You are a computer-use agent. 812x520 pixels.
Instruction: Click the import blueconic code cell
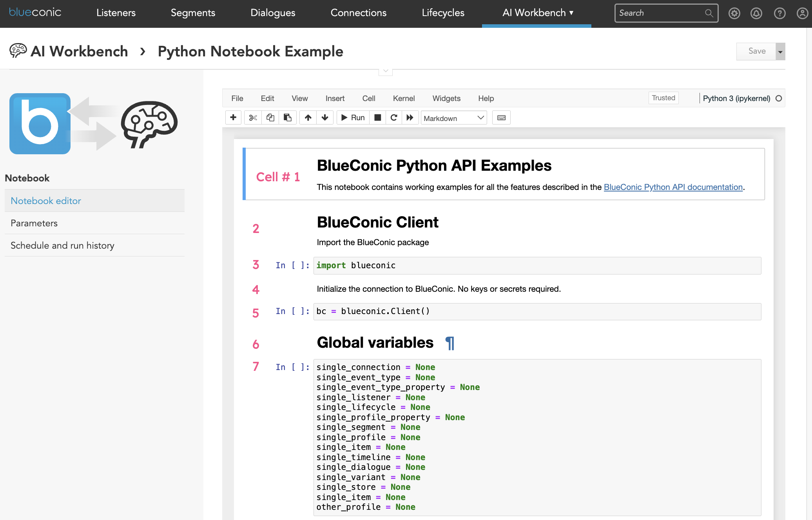click(537, 265)
